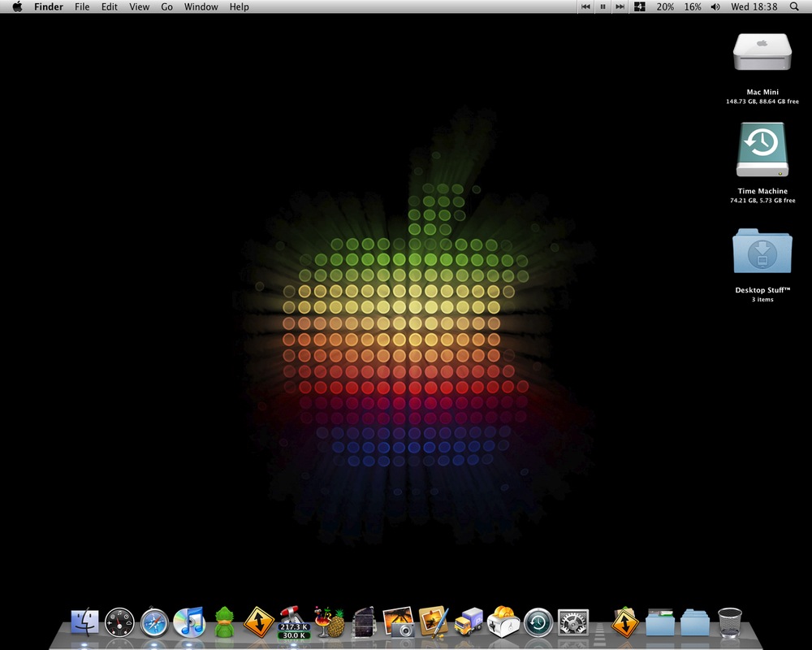Open the Apple menu
The width and height of the screenshot is (812, 650).
point(17,6)
